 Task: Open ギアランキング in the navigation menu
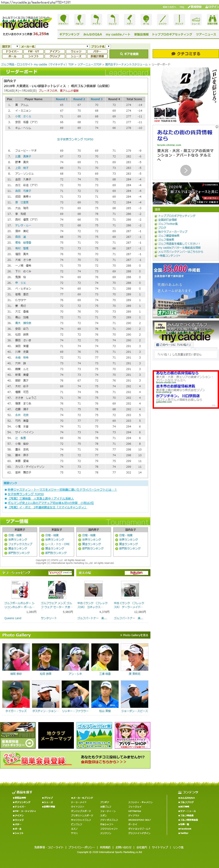click(69, 34)
